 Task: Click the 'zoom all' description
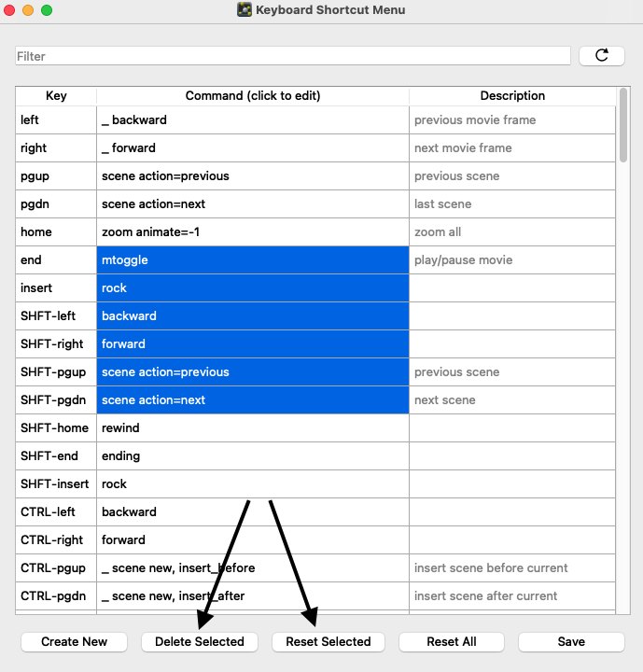[512, 231]
